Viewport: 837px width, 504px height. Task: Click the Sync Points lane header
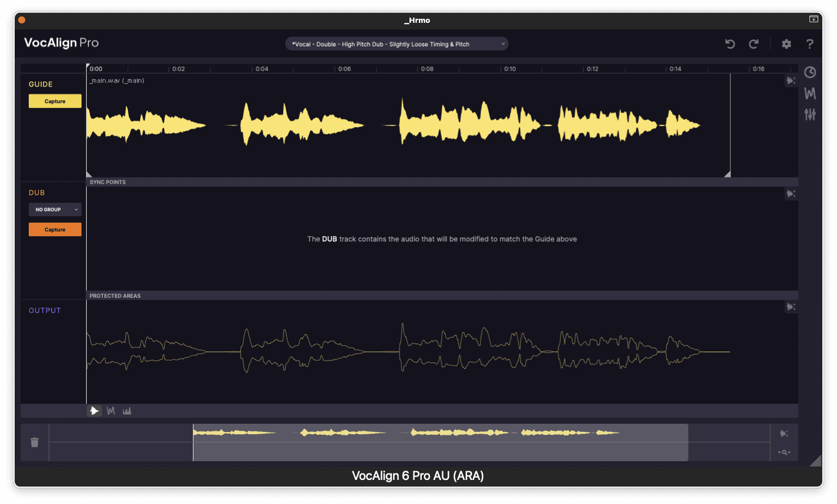click(x=108, y=182)
